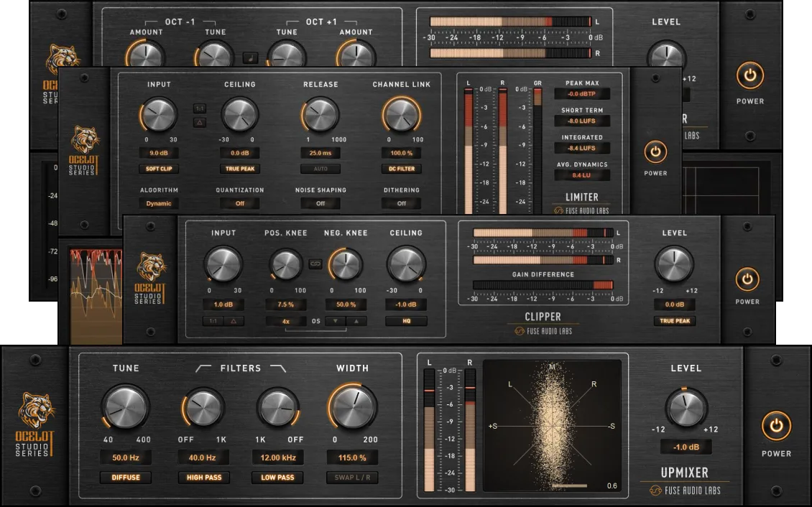Toggle the Clipper power button
This screenshot has width=812, height=507.
(x=747, y=279)
